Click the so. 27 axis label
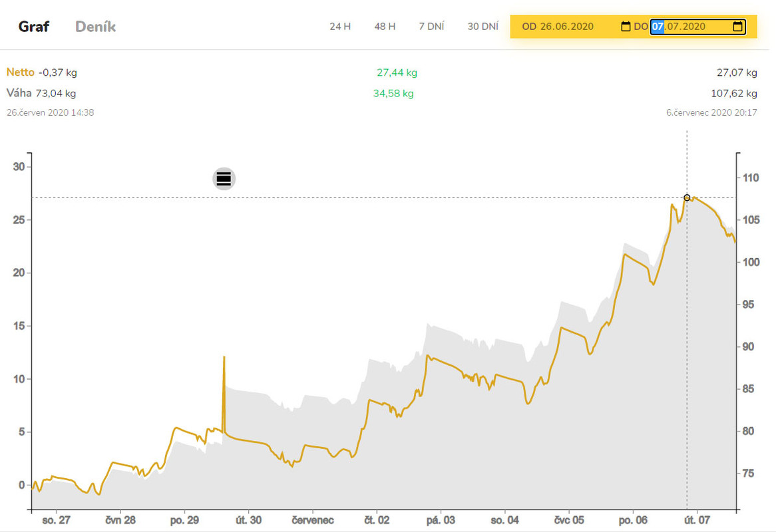 [x=56, y=520]
